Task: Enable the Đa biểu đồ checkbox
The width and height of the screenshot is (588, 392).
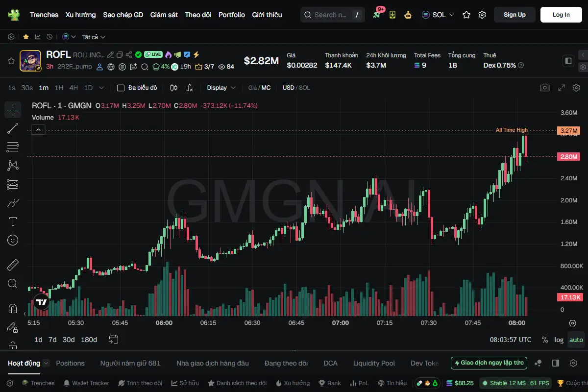Action: tap(121, 88)
